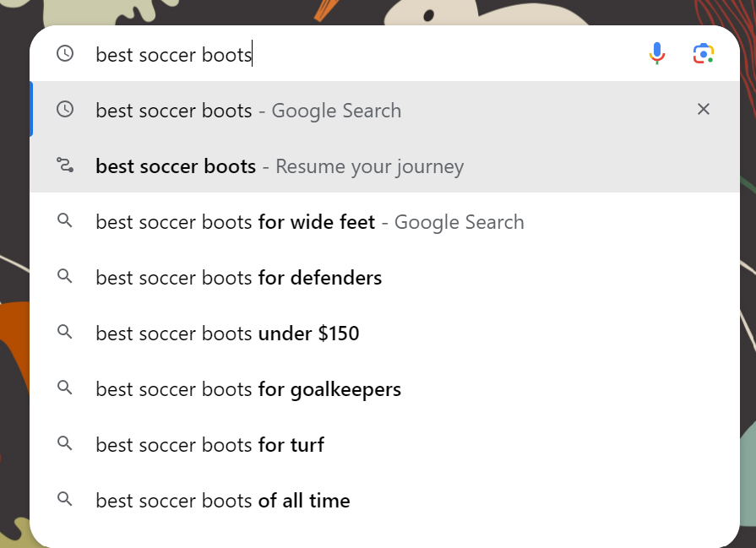Choose 'best soccer boots under $150' suggestion
756x548 pixels.
tap(227, 334)
